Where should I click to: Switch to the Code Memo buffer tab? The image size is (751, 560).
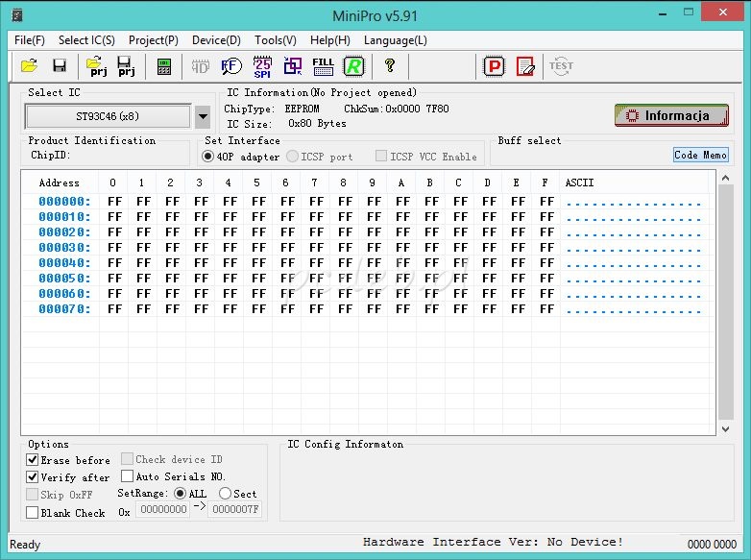point(701,155)
